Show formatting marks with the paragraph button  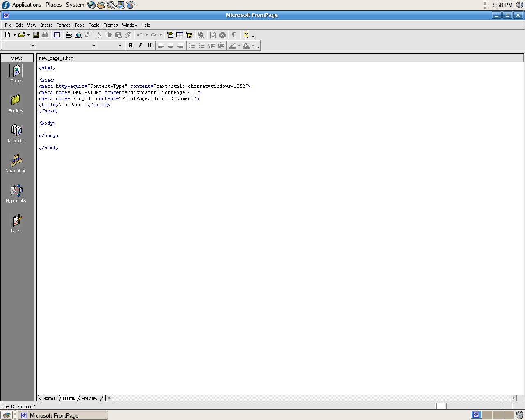click(x=233, y=35)
